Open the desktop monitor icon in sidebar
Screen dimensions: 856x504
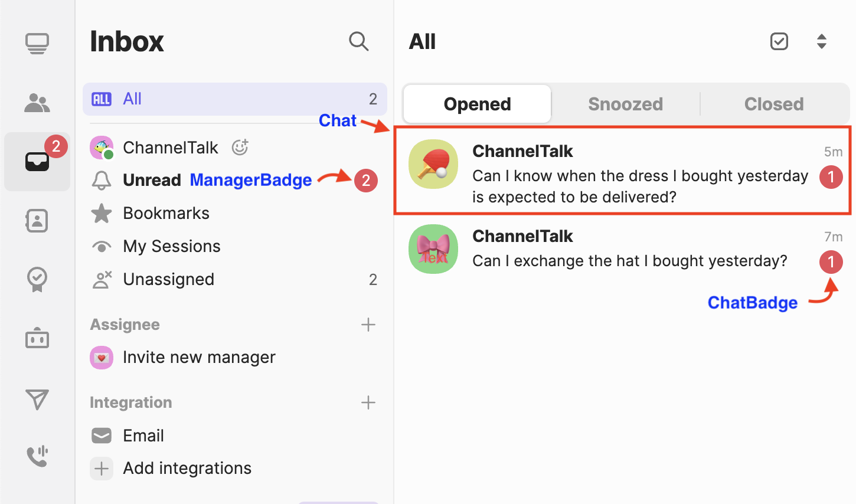click(x=37, y=44)
